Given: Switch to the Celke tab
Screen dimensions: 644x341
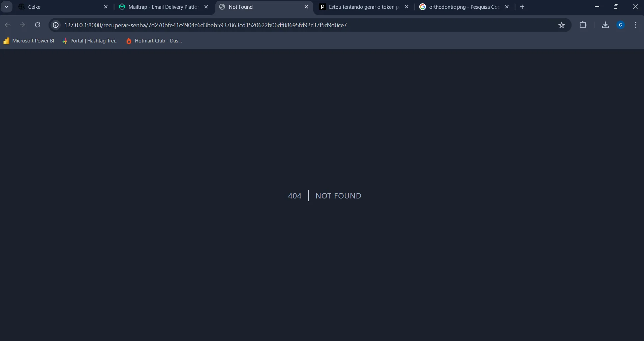Looking at the screenshot, I should (61, 7).
